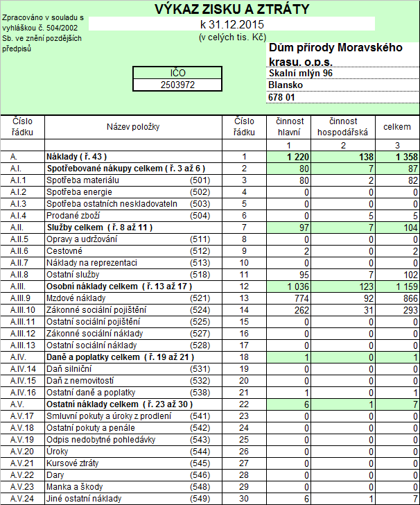This screenshot has height=505, width=420.
Task: Select the 'Úroky' row label
Action: (58, 452)
